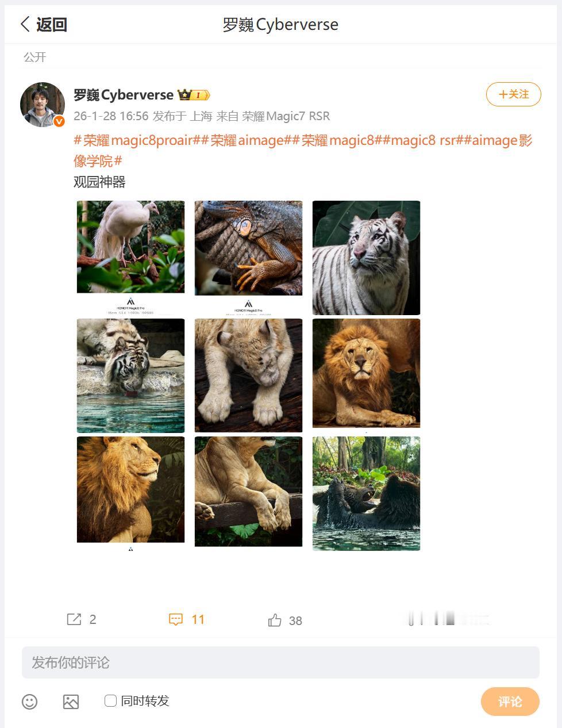Submit with the 评论 button
The image size is (562, 728).
pos(510,702)
